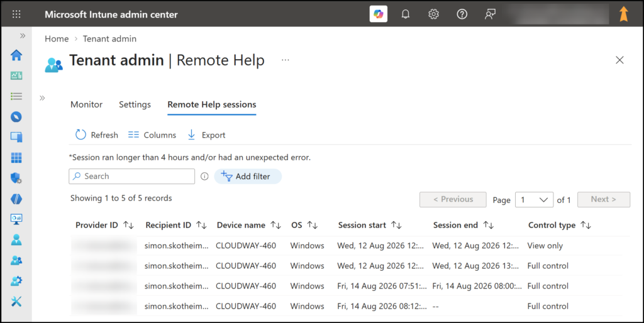The image size is (644, 323).
Task: Refresh the sessions list
Action: coord(96,135)
